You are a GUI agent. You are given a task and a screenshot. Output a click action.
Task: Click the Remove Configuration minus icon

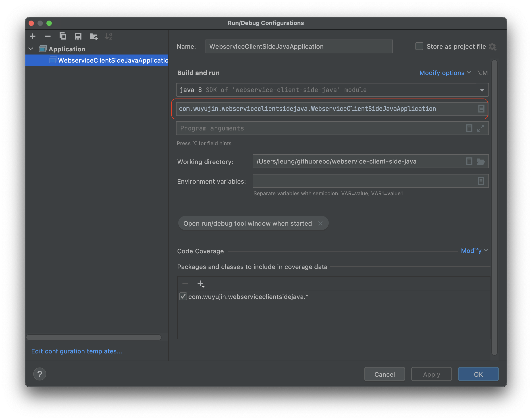click(48, 36)
